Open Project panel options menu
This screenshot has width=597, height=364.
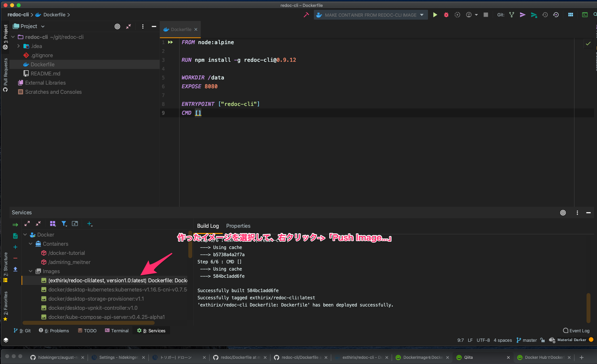(x=143, y=26)
